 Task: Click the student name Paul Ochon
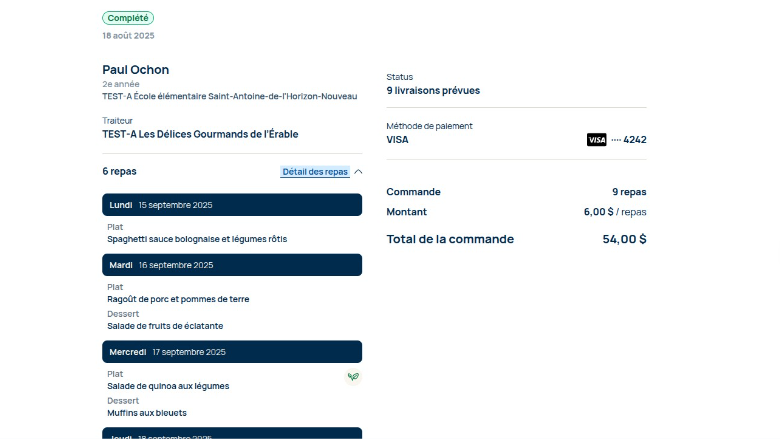coord(136,70)
